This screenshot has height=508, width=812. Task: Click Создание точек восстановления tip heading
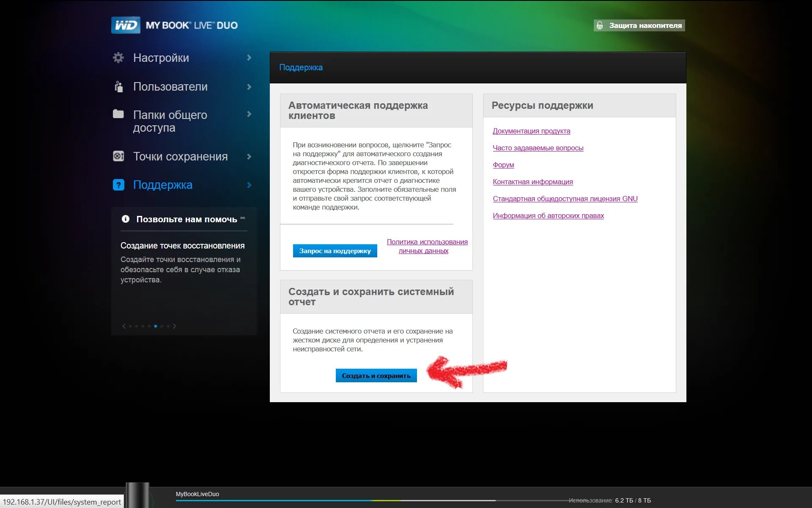click(x=182, y=246)
